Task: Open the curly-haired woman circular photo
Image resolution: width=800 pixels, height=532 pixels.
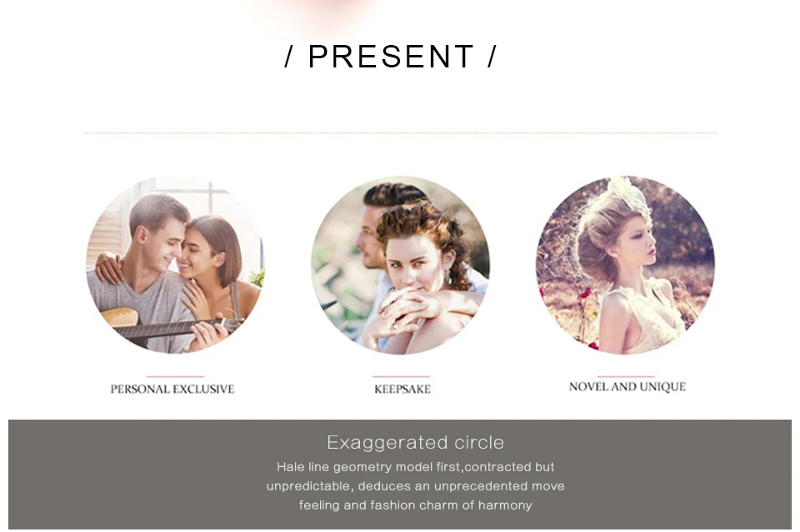Action: coord(401,265)
